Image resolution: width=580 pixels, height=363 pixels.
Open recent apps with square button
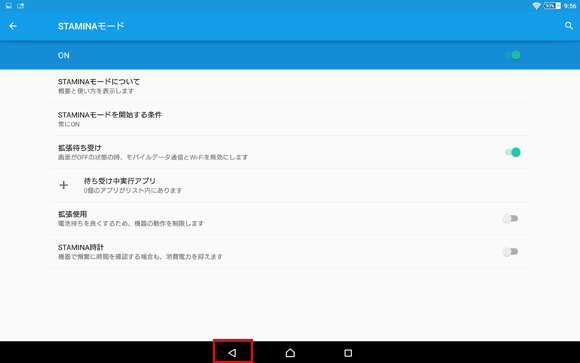click(348, 353)
